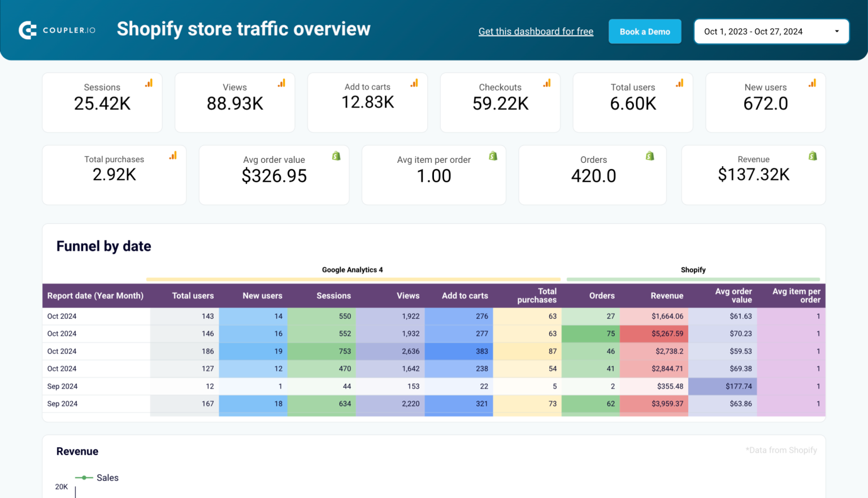Click the Coupler.io logo icon
The image size is (868, 498).
point(27,30)
